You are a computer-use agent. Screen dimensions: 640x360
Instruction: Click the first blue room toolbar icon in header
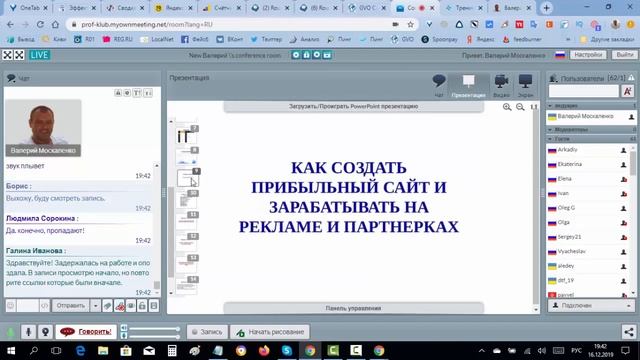(296, 55)
